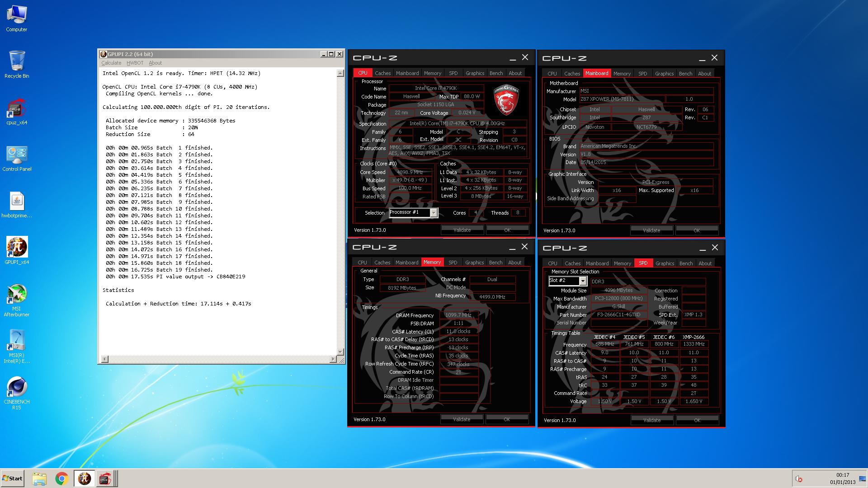
Task: Click OK in the SPD window
Action: pyautogui.click(x=697, y=420)
